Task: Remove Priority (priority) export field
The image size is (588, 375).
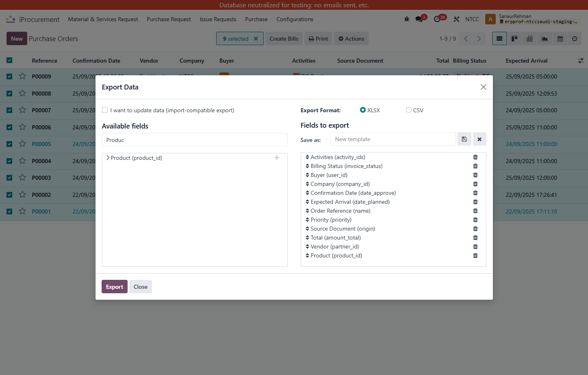Action: pos(475,220)
